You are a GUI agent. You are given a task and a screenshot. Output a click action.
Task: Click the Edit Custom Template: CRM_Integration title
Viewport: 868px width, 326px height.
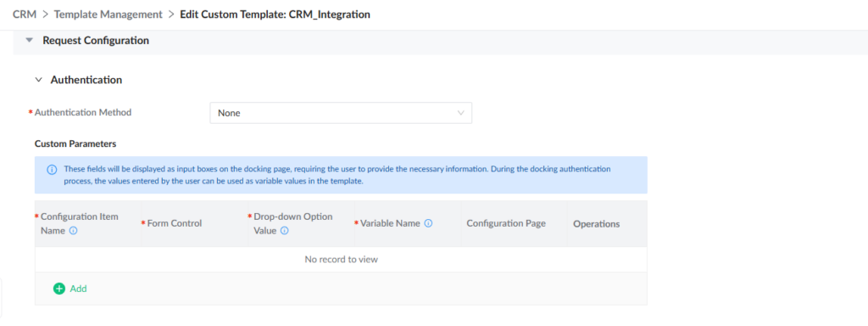click(x=275, y=14)
